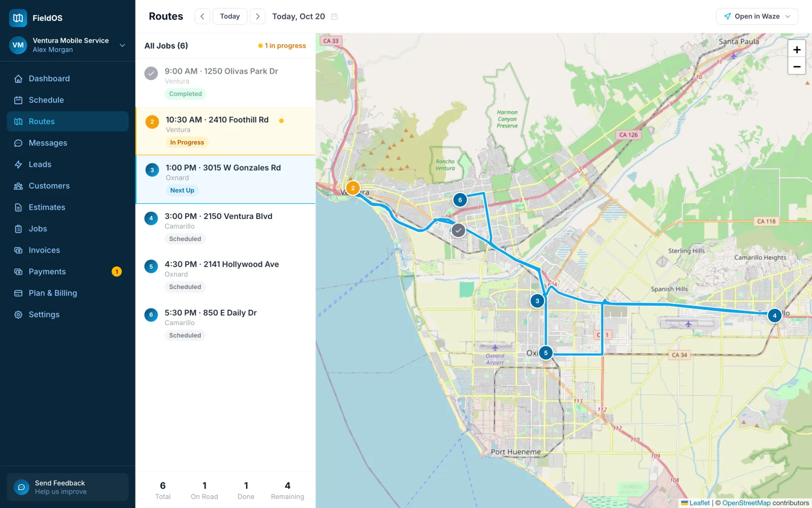
Task: Open the OpenStreetMap link
Action: [x=746, y=503]
